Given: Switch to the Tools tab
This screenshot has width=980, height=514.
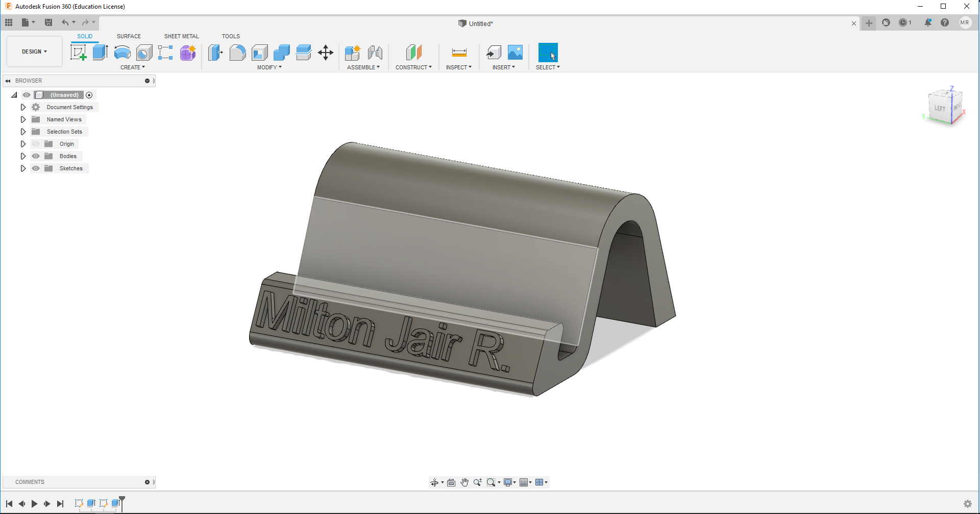Looking at the screenshot, I should (x=231, y=36).
